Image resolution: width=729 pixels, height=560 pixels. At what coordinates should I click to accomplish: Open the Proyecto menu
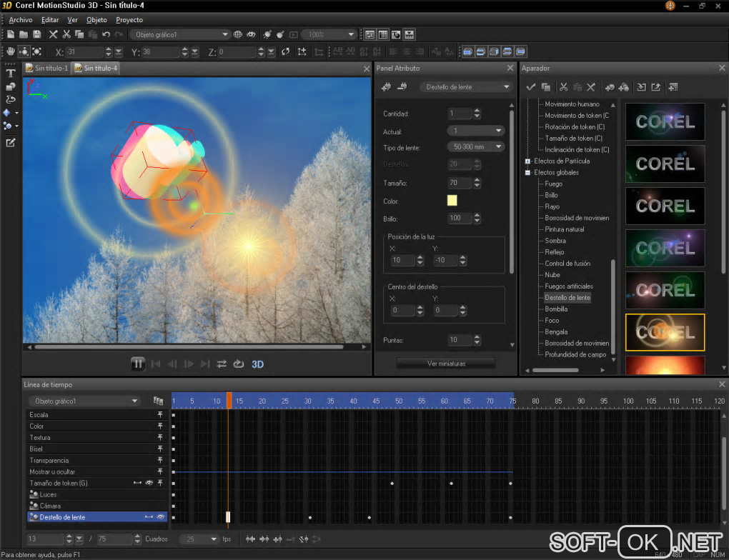(x=129, y=20)
